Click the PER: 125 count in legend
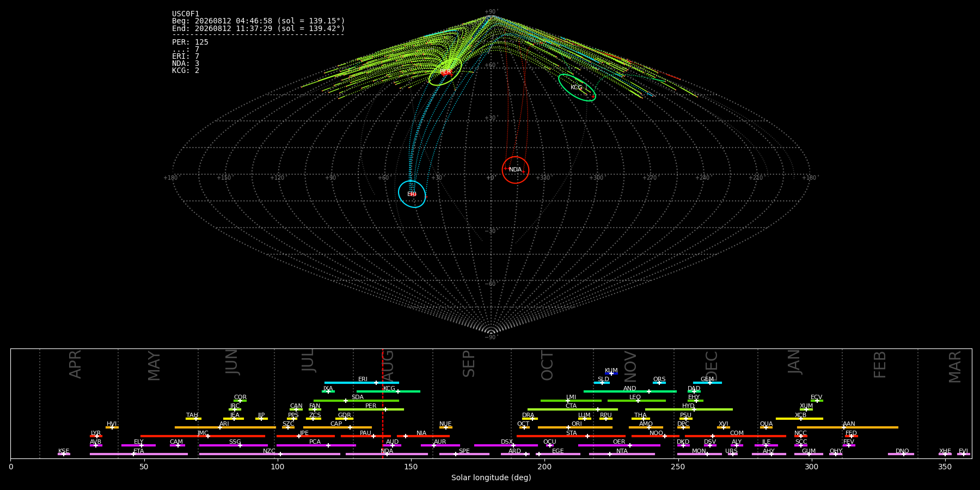Image resolution: width=980 pixels, height=490 pixels. (190, 42)
